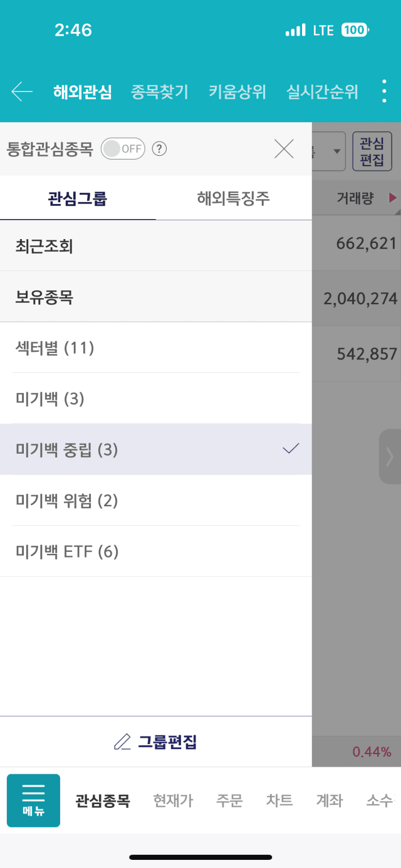Open the dropdown arrow beside 관심편집
This screenshot has height=868, width=401.
click(x=336, y=151)
